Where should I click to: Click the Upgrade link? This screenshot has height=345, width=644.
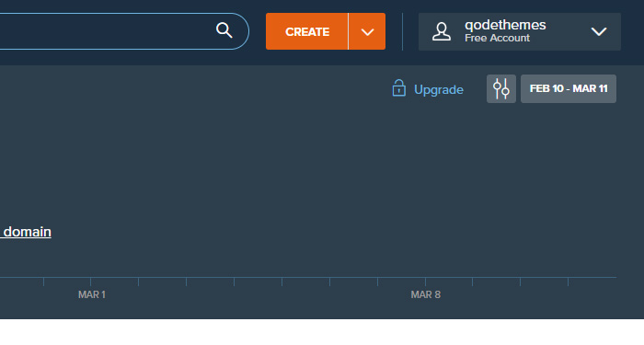[439, 89]
